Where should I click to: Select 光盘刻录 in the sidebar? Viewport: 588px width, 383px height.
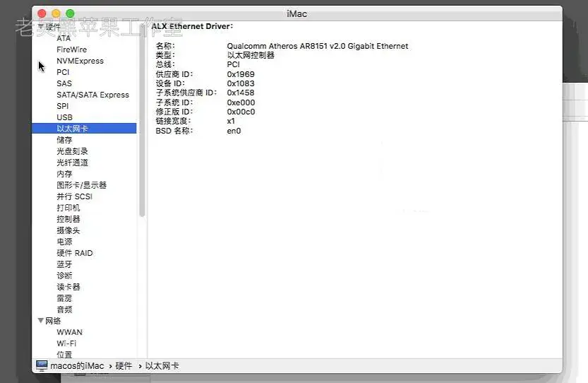click(72, 151)
